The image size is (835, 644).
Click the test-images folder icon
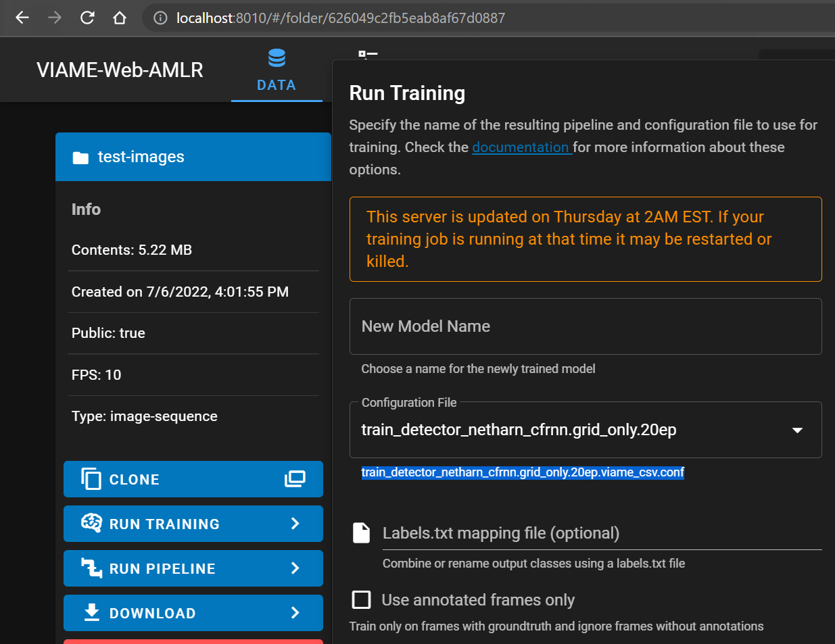[80, 157]
